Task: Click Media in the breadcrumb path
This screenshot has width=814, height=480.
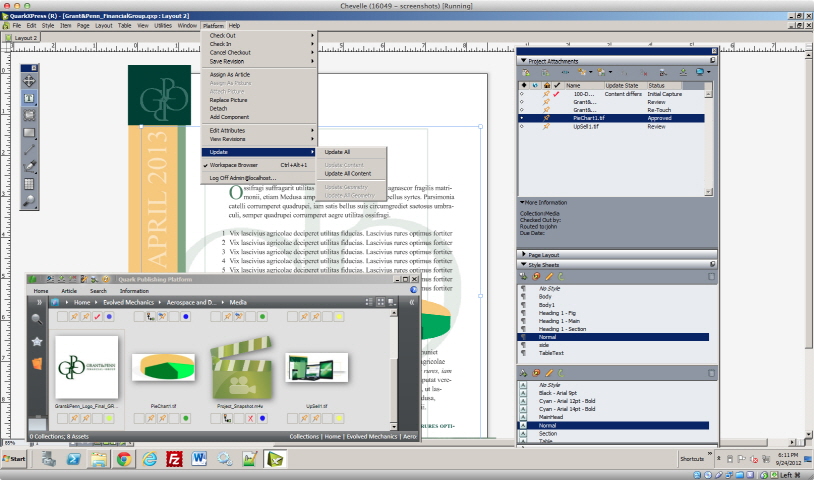Action: tap(238, 302)
